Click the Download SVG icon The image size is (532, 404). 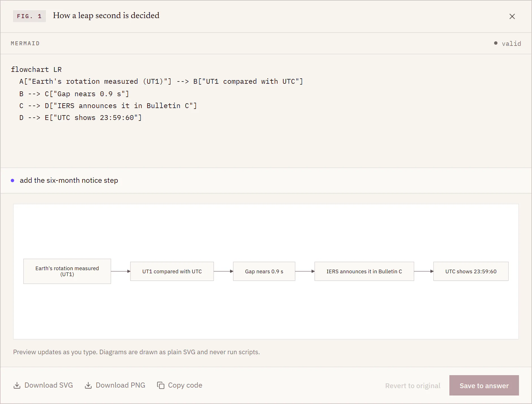tap(17, 385)
